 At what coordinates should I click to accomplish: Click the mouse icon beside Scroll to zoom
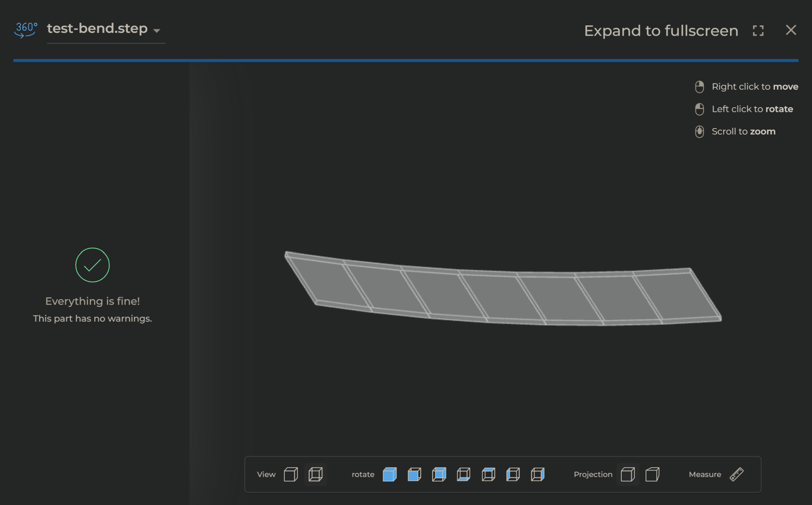[699, 131]
